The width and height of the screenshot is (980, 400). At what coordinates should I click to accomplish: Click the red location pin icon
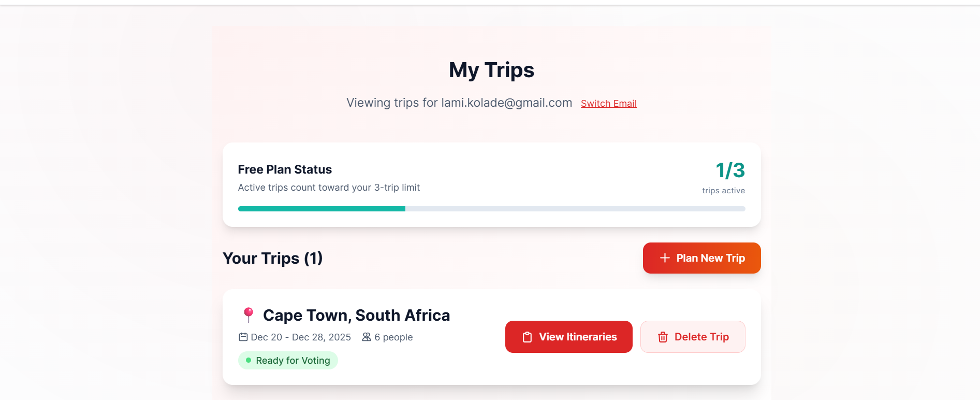coord(248,315)
